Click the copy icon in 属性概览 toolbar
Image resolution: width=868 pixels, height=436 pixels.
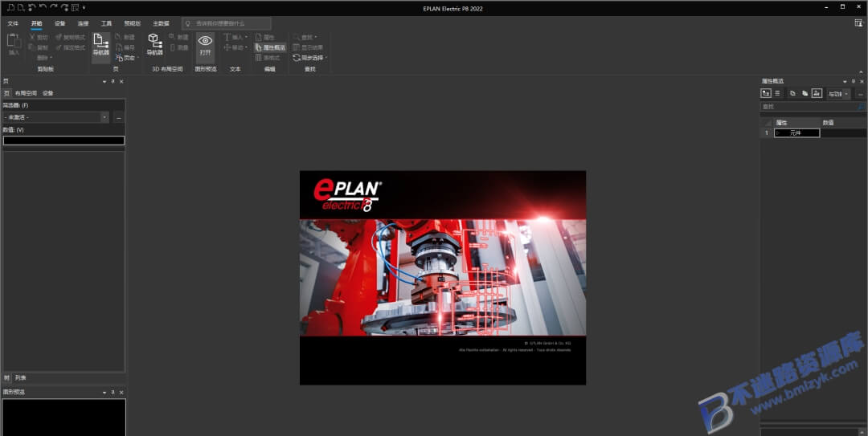point(792,93)
